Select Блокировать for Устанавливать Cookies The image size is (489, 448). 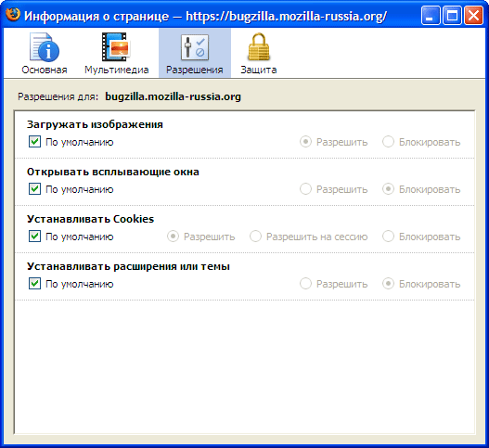388,237
